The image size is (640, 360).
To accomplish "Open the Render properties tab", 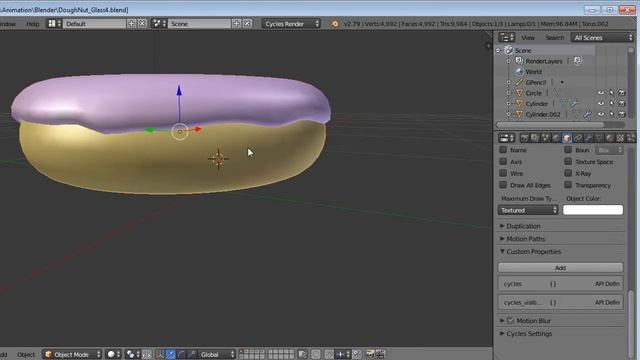I will [x=524, y=138].
